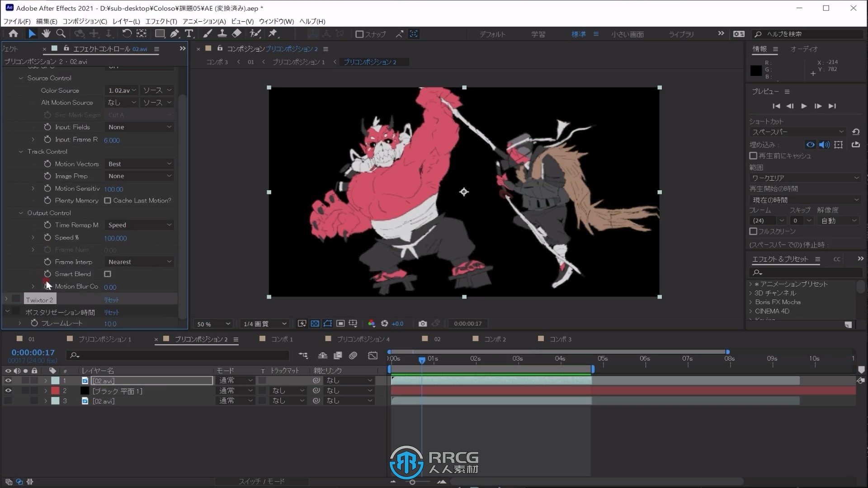Screen dimensions: 868x488
Task: Select the Eraser tool
Action: pyautogui.click(x=236, y=33)
